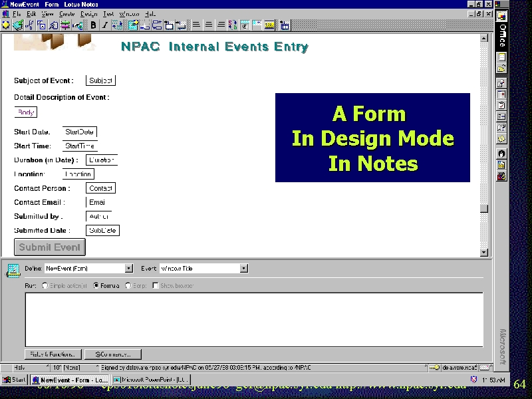Open the Window menu

pyautogui.click(x=129, y=14)
